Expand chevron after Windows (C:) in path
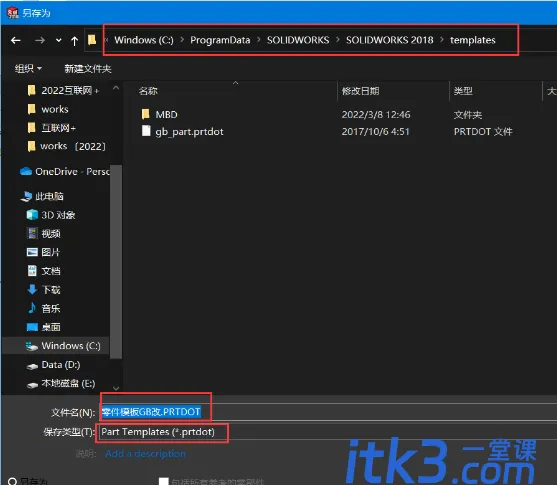557x485 pixels. point(182,40)
